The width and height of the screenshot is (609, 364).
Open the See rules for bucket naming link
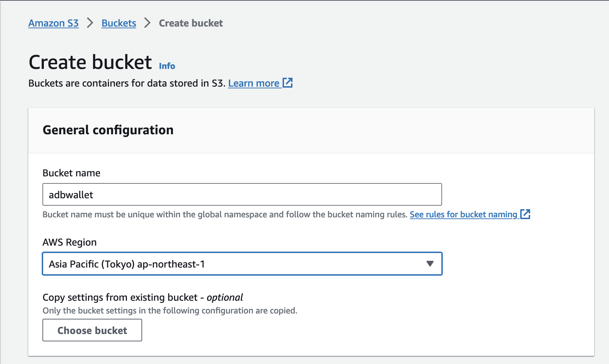tap(463, 215)
